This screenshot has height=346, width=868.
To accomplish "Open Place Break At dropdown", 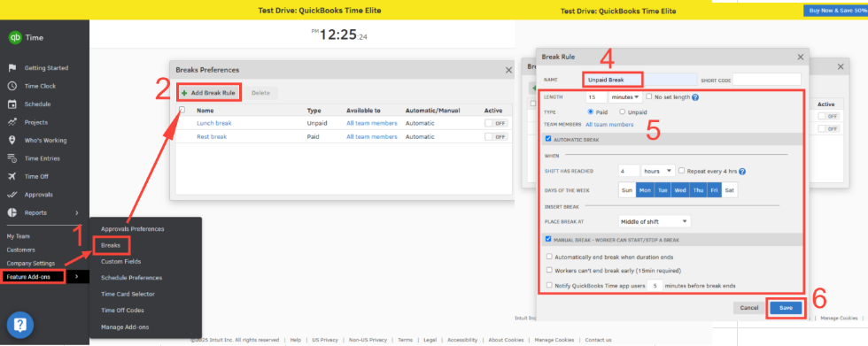I will coord(655,221).
